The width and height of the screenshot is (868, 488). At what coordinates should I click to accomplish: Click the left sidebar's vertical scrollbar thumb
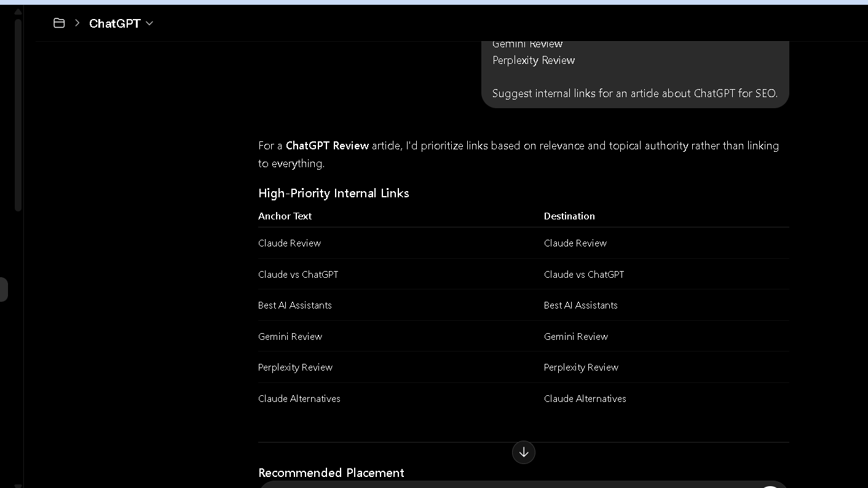[18, 115]
